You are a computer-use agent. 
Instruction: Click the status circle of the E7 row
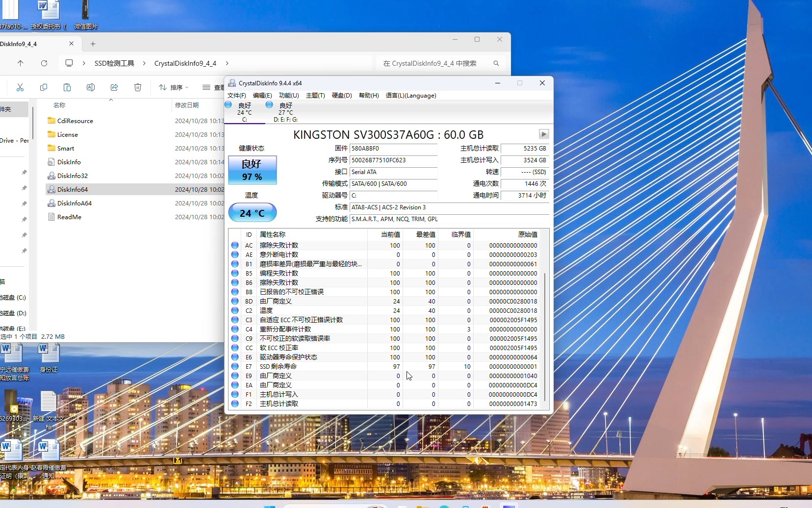pyautogui.click(x=235, y=366)
